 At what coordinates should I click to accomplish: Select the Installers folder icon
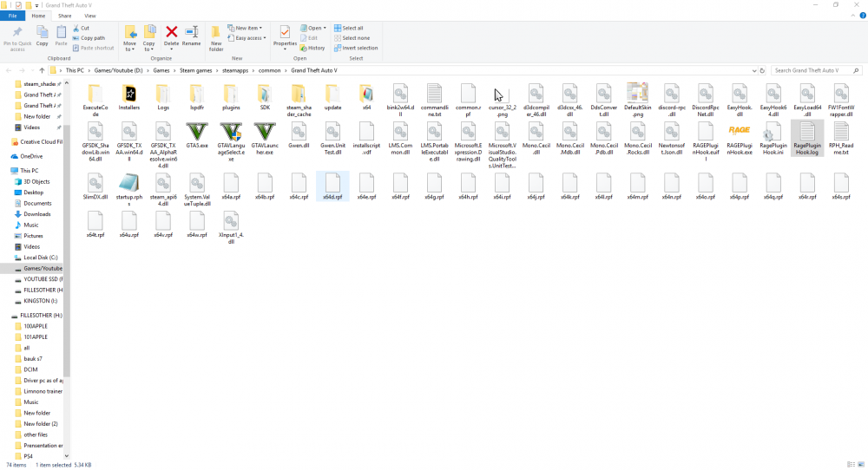pos(128,94)
